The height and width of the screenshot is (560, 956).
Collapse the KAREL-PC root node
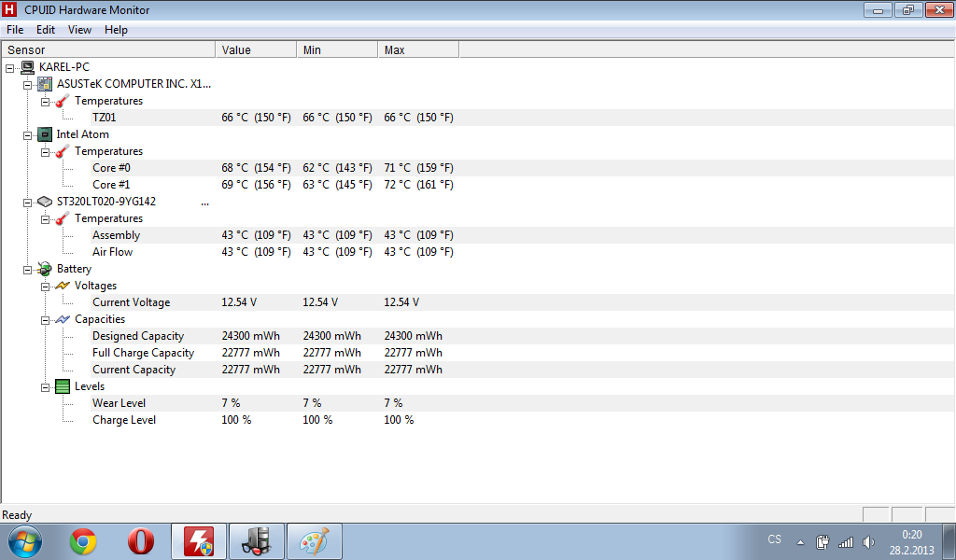9,68
